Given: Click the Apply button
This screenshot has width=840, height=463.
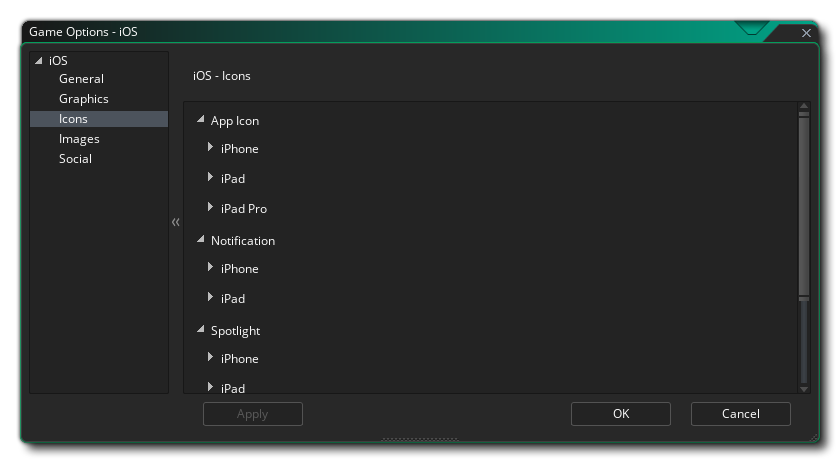Looking at the screenshot, I should 253,414.
